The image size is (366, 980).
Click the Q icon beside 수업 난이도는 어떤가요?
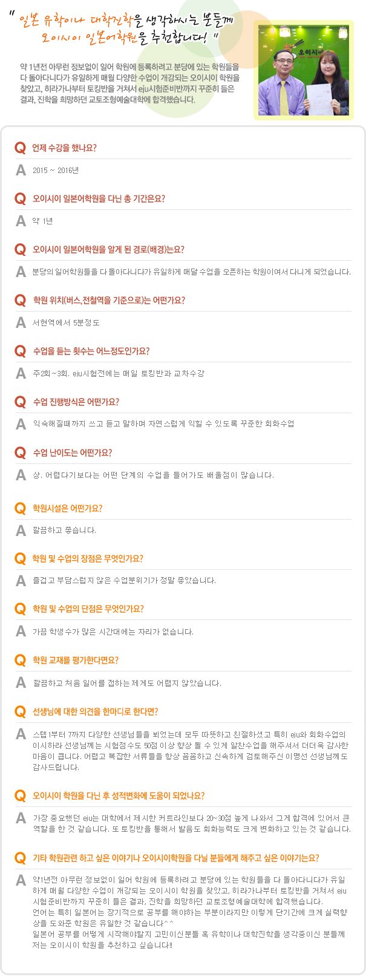click(x=21, y=453)
